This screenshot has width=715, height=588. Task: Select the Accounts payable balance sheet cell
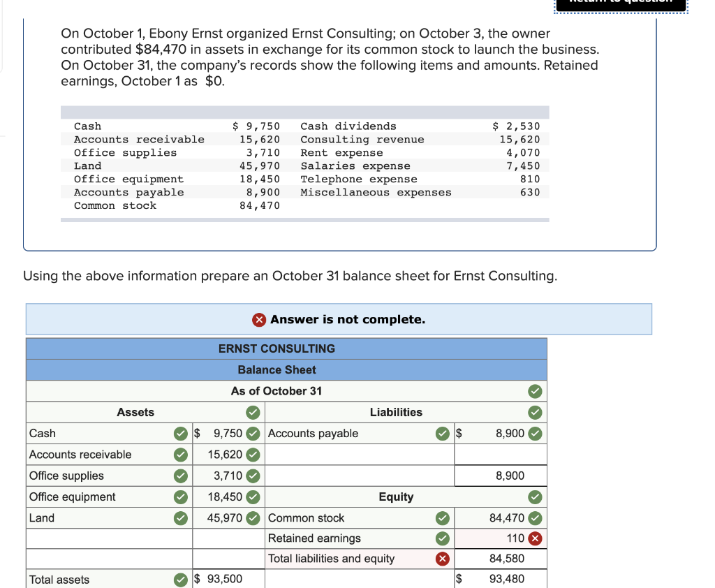click(360, 434)
